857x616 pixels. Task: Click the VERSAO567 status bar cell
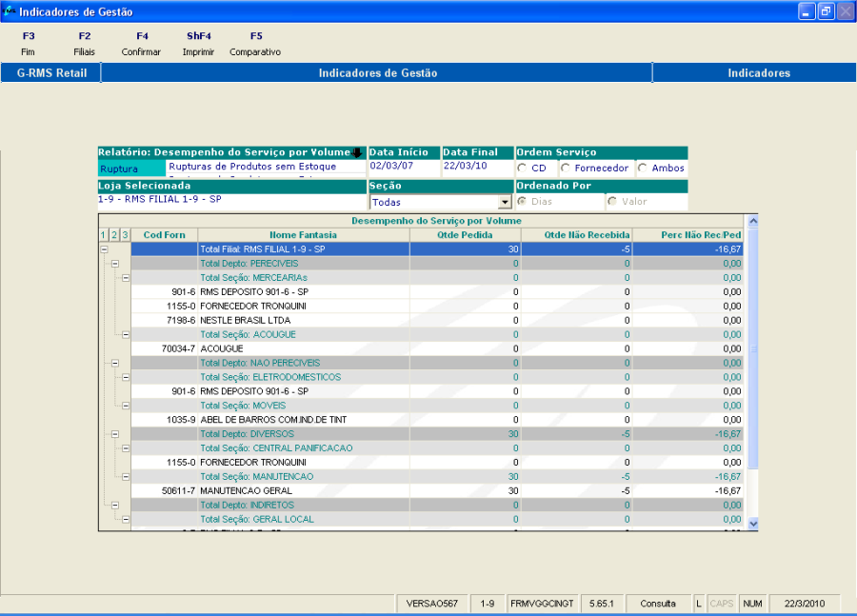click(431, 604)
